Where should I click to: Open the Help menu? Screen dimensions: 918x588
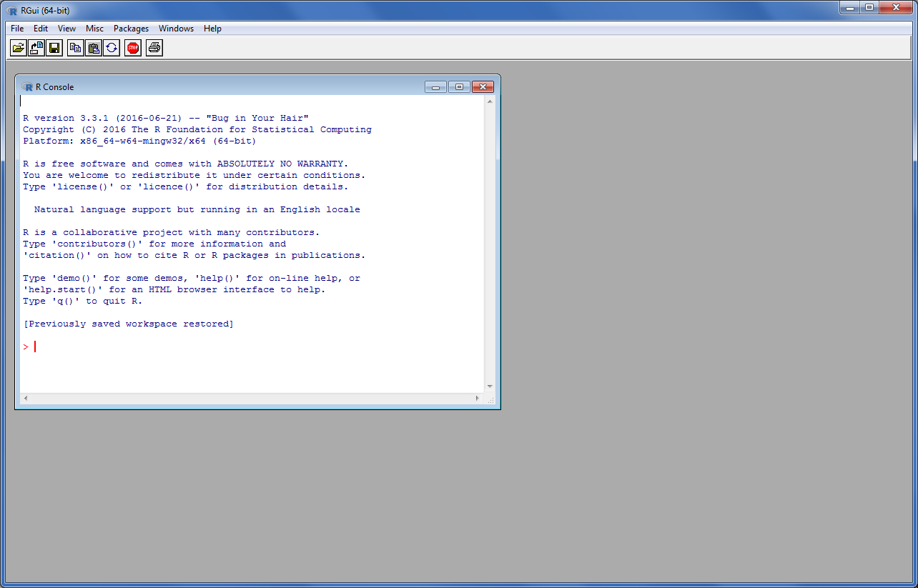[x=212, y=29]
